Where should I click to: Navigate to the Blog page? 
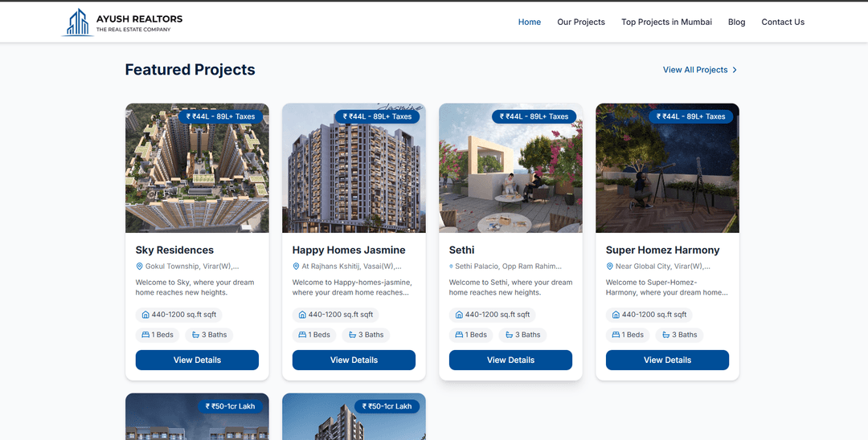click(736, 22)
